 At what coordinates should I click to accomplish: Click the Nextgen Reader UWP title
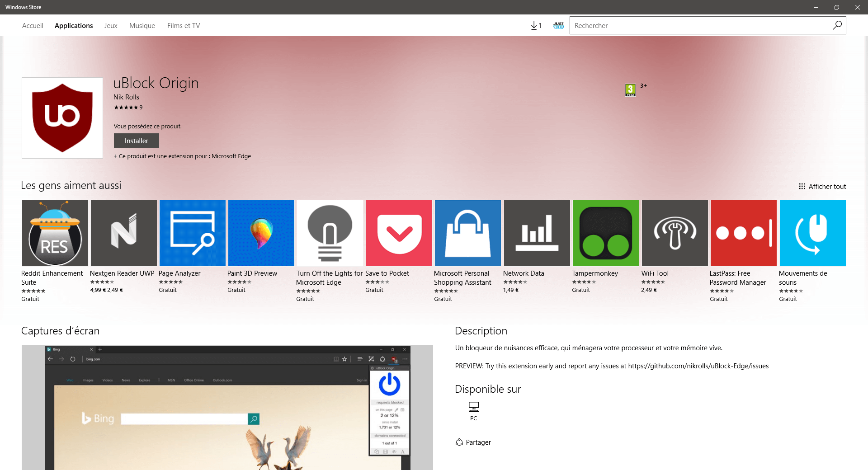pos(122,273)
